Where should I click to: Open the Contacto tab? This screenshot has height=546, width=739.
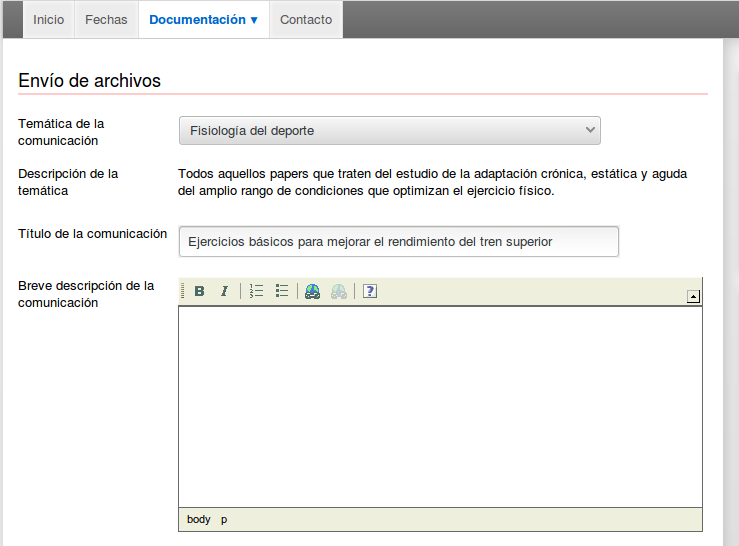tap(306, 20)
